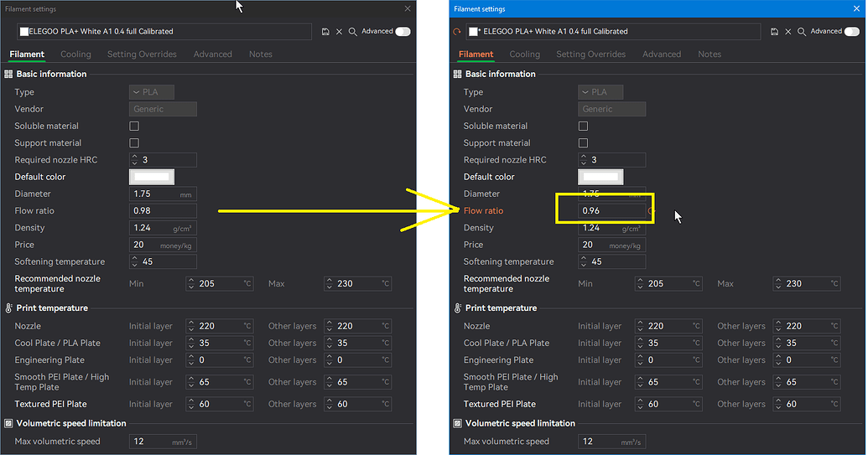Check Support material in left window
The width and height of the screenshot is (868, 455).
134,143
